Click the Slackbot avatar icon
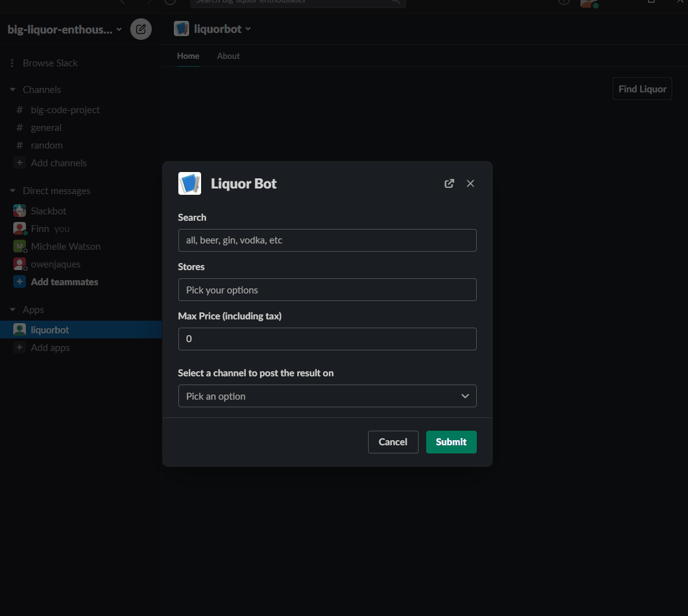The image size is (688, 616). point(20,211)
